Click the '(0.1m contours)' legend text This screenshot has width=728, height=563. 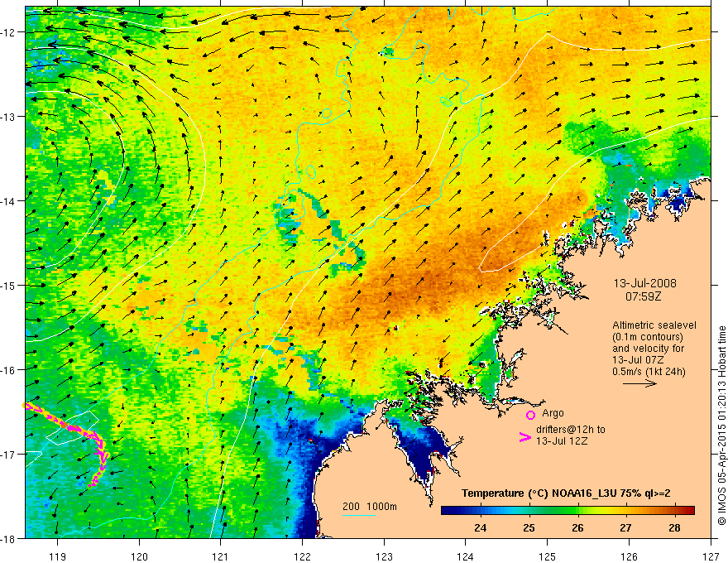(x=648, y=337)
